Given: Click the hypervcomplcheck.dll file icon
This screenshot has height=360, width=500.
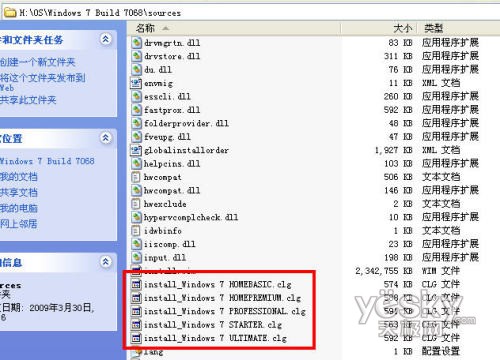Looking at the screenshot, I should click(136, 217).
